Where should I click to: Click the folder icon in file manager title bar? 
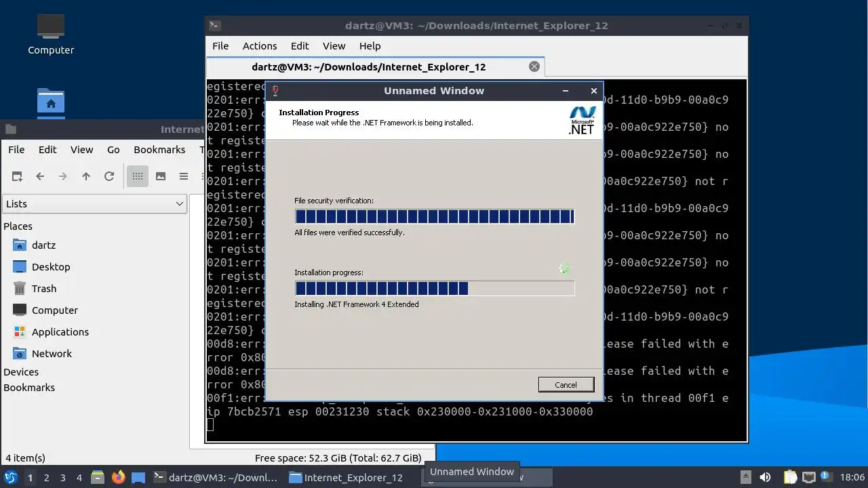[x=11, y=129]
